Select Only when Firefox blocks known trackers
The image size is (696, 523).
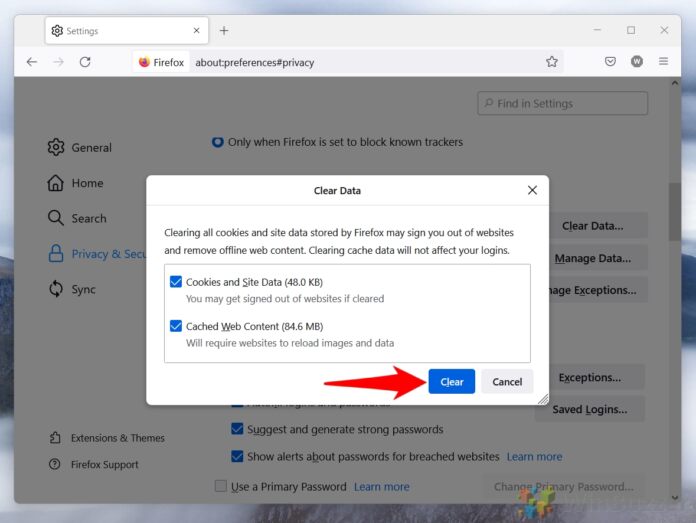[218, 142]
